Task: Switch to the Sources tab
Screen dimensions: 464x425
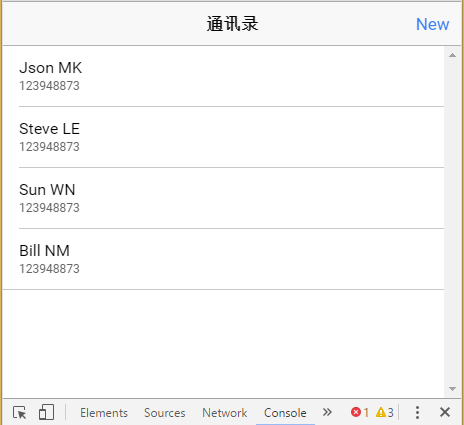Action: [165, 413]
